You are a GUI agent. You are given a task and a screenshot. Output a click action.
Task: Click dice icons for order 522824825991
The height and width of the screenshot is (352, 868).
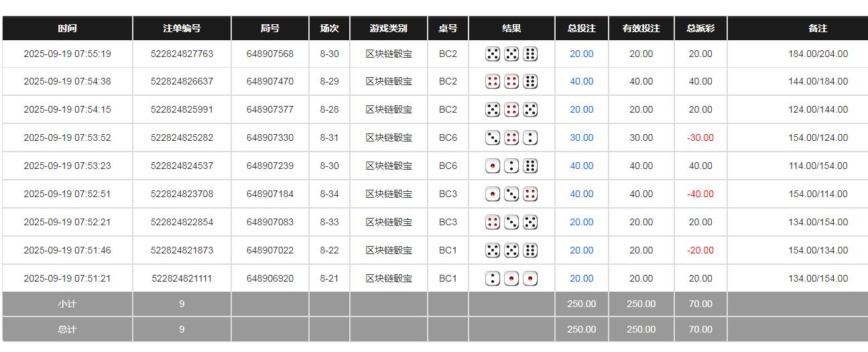(511, 110)
